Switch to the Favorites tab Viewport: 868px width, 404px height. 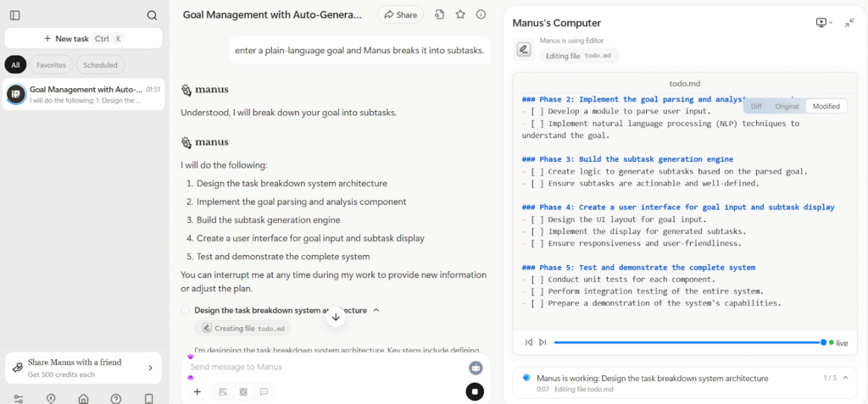pyautogui.click(x=51, y=64)
